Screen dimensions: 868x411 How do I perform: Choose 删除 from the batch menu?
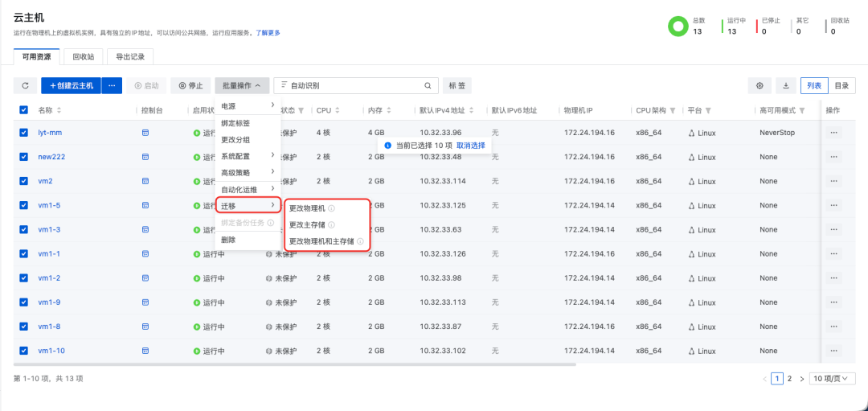pos(248,240)
